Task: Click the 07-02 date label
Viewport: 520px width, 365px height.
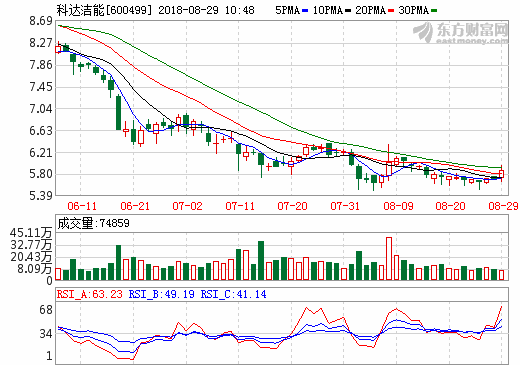Action: click(x=187, y=206)
